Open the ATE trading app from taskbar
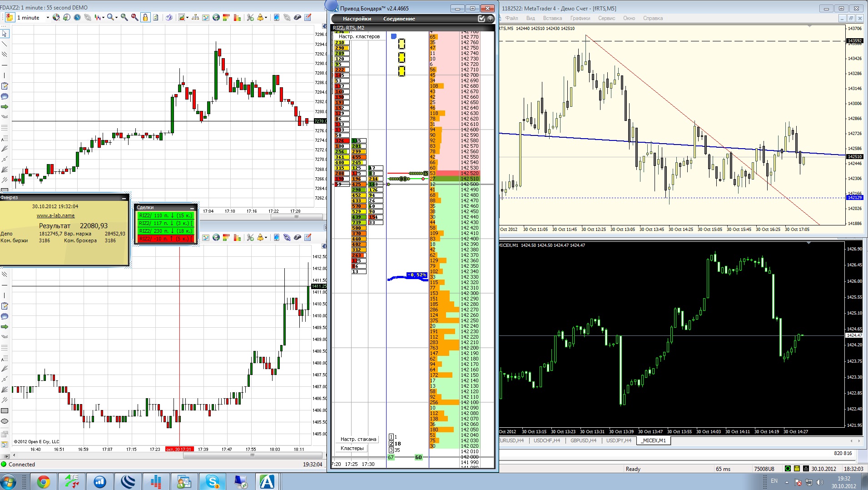Image resolution: width=868 pixels, height=490 pixels. click(x=72, y=481)
